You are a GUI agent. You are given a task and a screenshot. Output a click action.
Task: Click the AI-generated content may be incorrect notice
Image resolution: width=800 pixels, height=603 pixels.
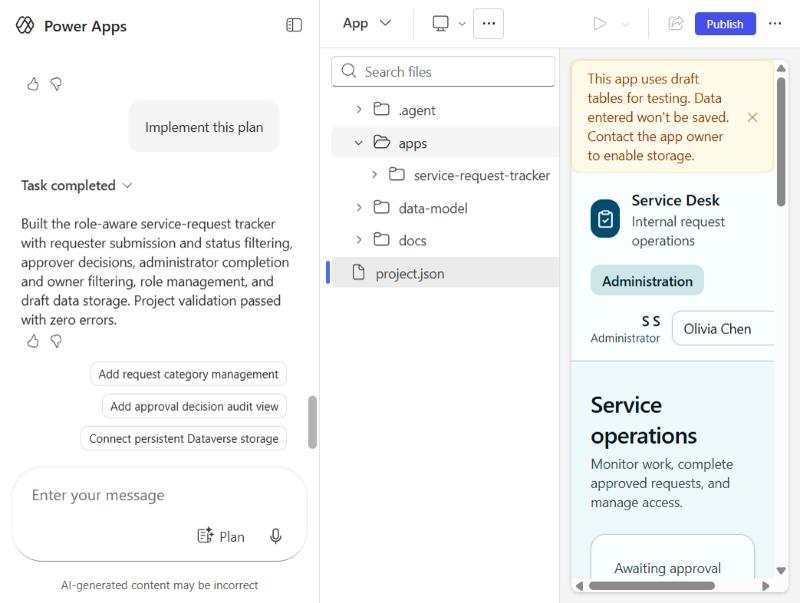tap(159, 585)
